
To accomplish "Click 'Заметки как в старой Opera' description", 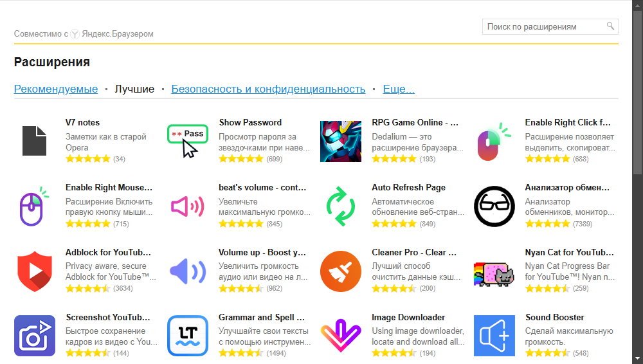I will tap(106, 142).
